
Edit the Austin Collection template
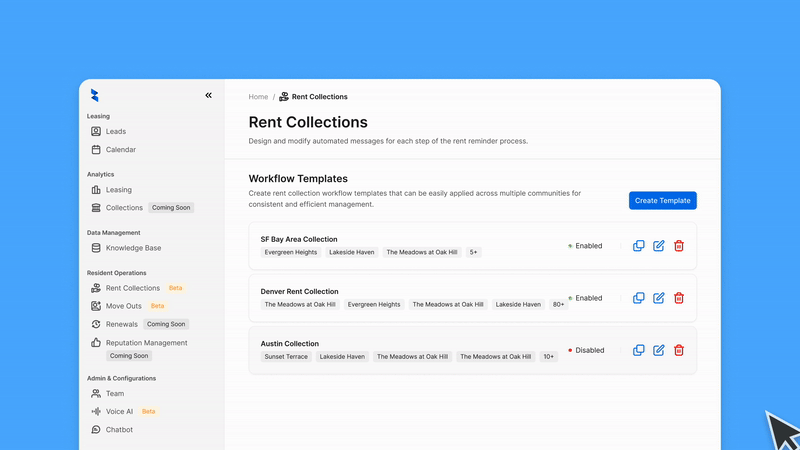pyautogui.click(x=658, y=350)
